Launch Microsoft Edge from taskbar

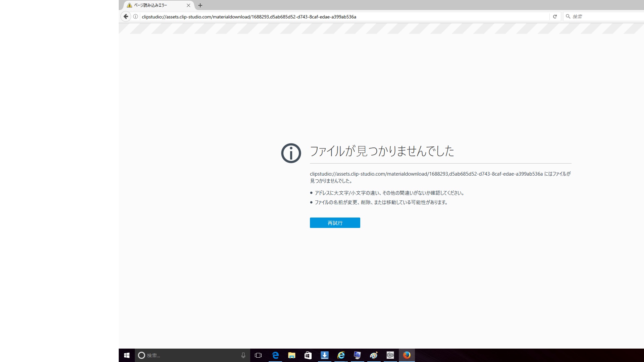[x=275, y=355]
